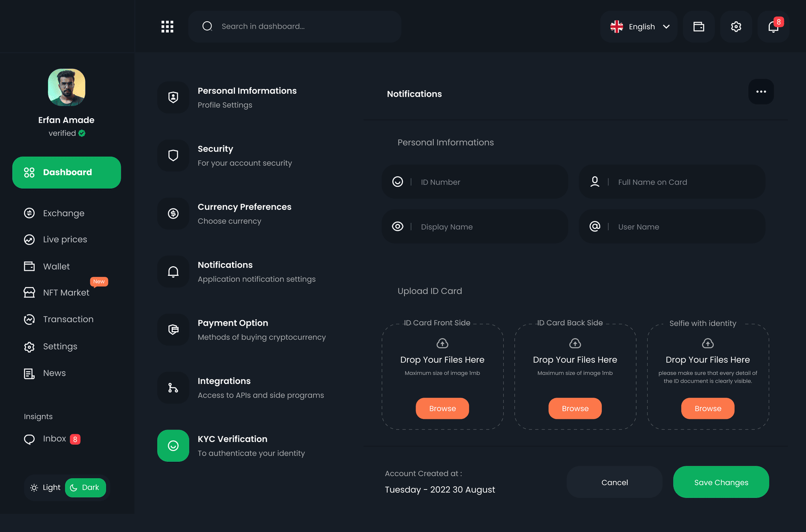Click the Insights section label
The height and width of the screenshot is (532, 806).
pyautogui.click(x=38, y=417)
